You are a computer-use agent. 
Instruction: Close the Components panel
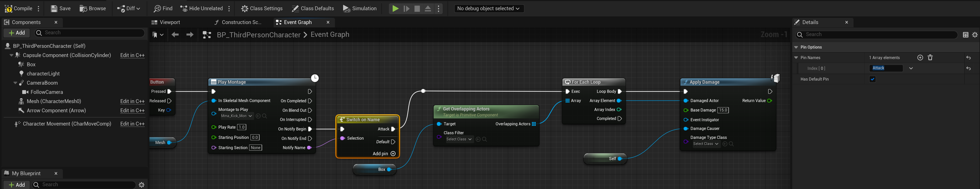56,23
